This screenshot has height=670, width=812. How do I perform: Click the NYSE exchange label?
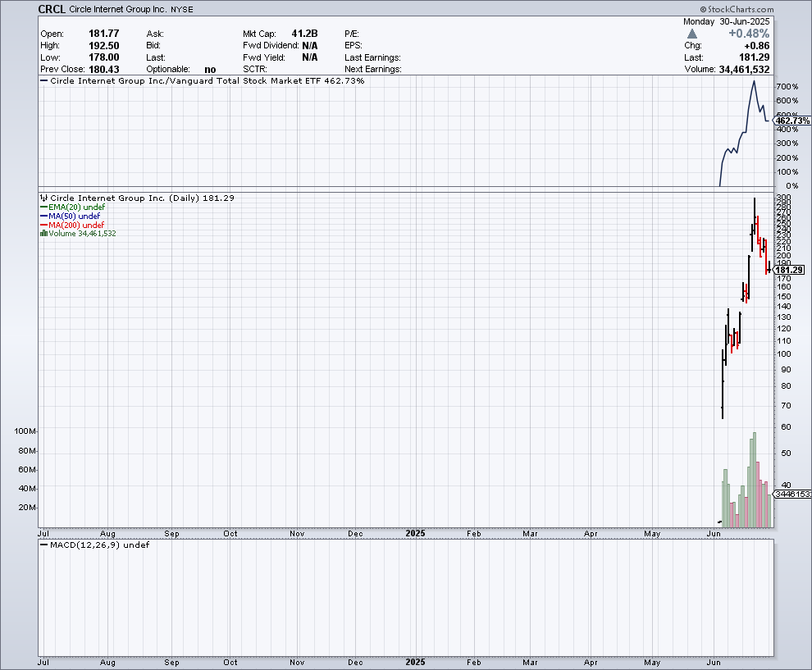182,9
